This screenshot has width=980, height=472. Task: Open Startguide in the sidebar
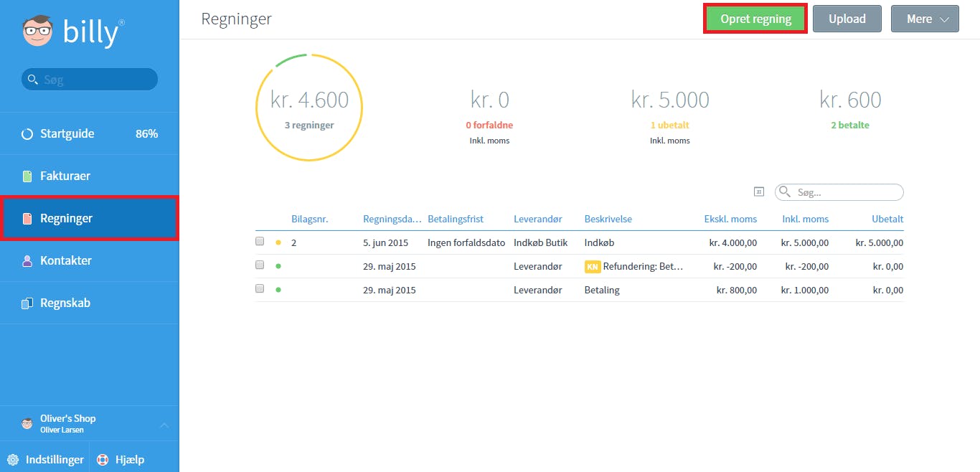pos(90,133)
